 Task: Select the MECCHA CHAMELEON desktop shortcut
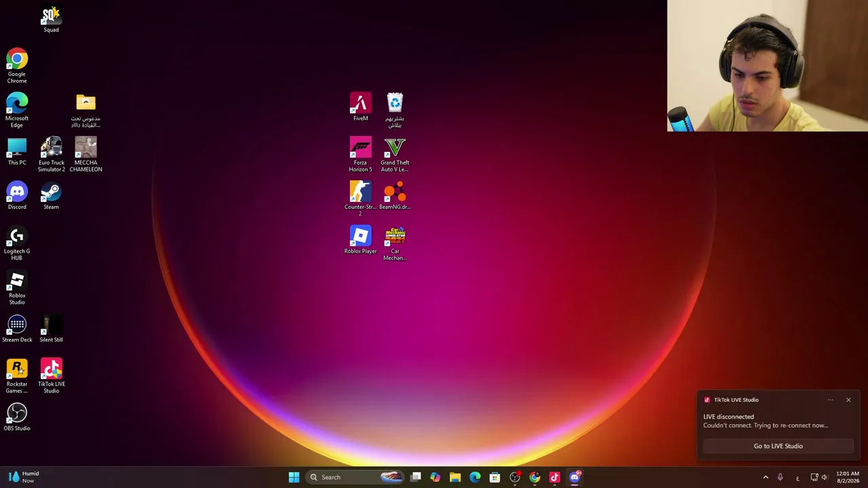(x=85, y=155)
